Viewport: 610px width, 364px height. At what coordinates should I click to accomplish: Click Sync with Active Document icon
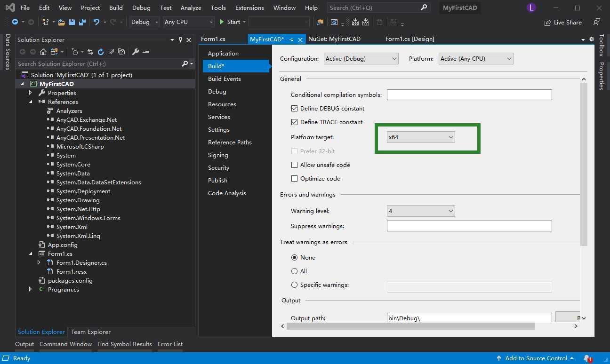point(90,52)
